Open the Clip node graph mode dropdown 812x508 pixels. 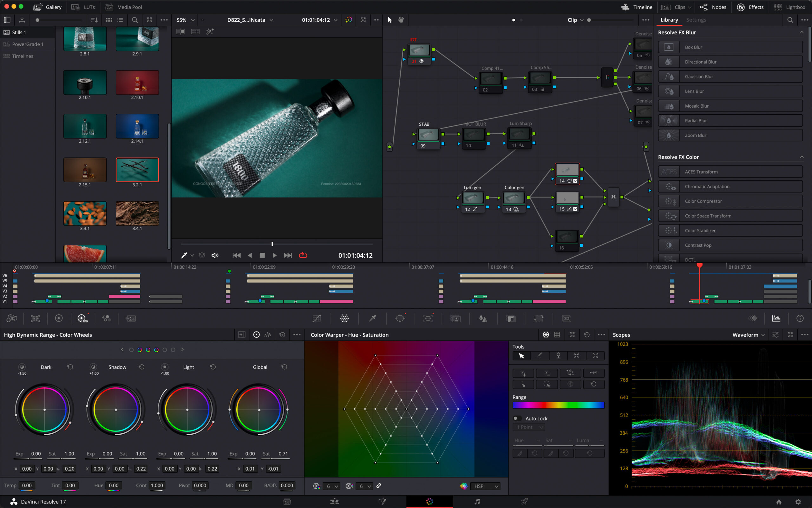coord(575,20)
